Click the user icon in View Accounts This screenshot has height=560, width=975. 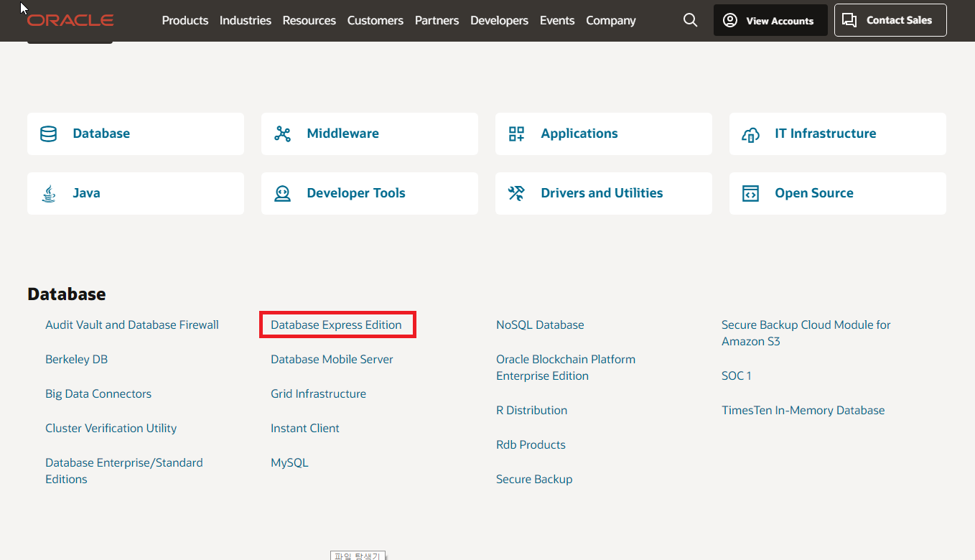(730, 20)
